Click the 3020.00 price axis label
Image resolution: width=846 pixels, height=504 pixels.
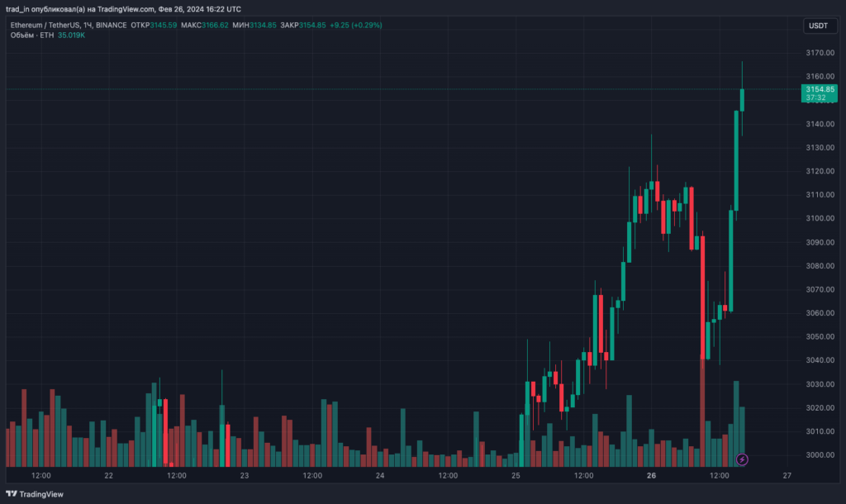(820, 408)
